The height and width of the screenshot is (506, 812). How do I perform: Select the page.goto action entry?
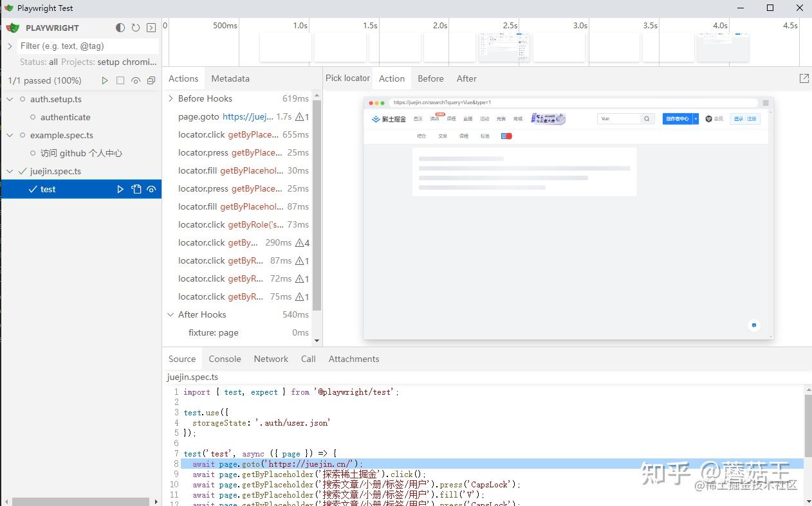point(237,116)
